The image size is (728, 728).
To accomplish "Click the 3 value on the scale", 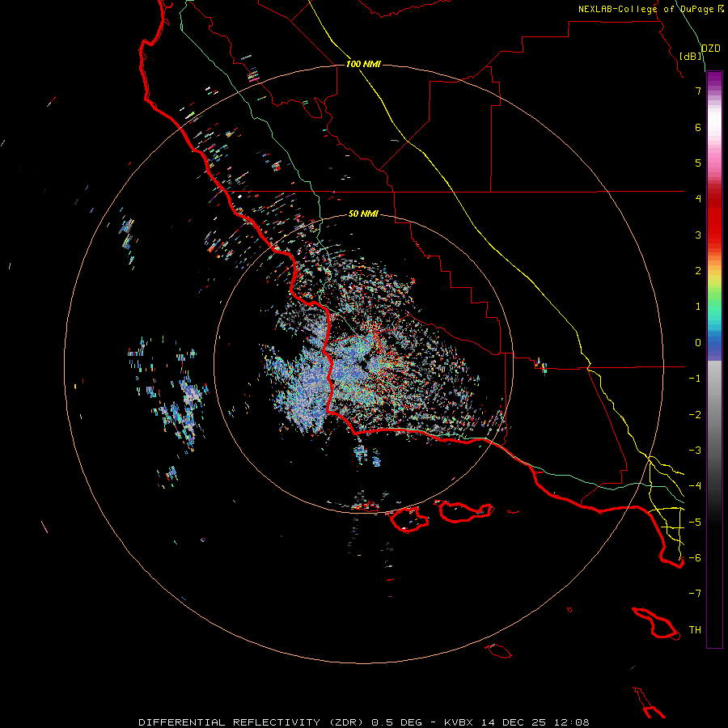I will click(x=698, y=235).
